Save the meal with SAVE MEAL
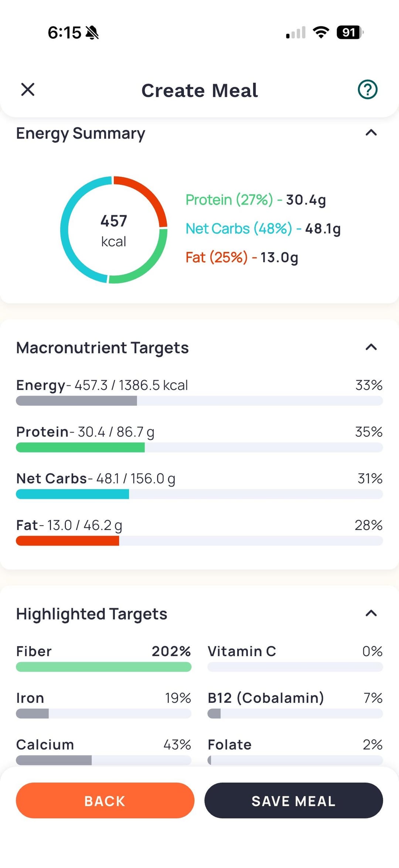This screenshot has height=868, width=399. tap(293, 801)
